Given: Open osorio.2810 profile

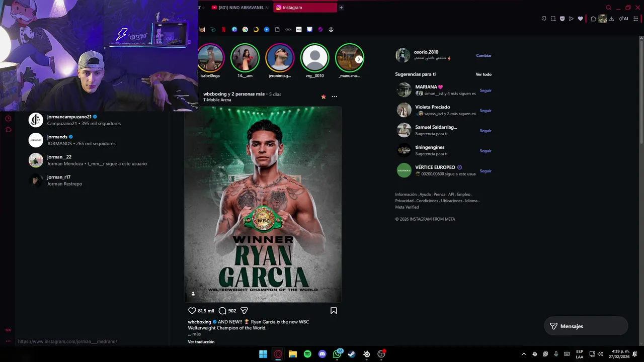Looking at the screenshot, I should click(x=426, y=52).
